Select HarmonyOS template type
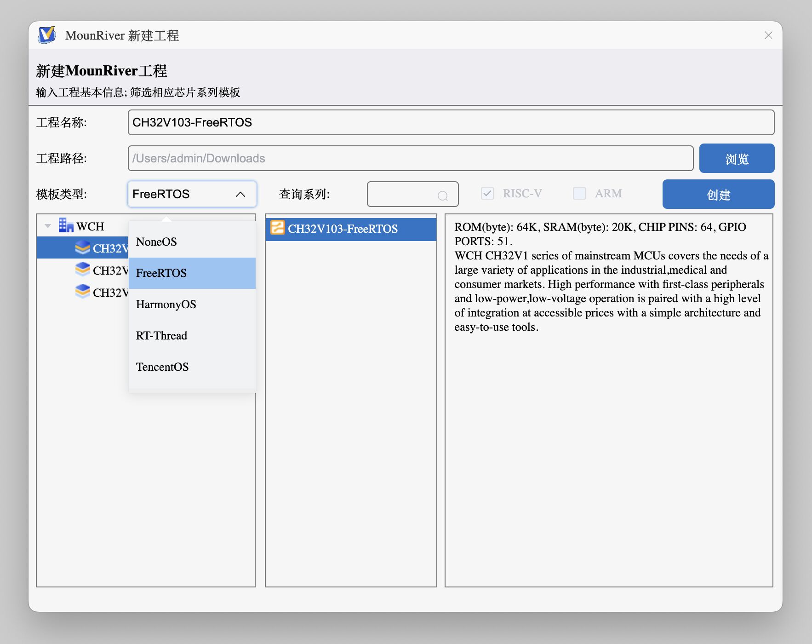This screenshot has height=644, width=812. tap(166, 305)
